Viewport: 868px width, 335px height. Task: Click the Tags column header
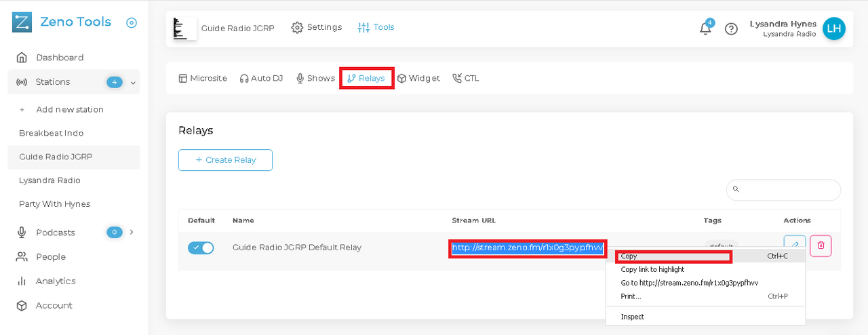pos(713,220)
